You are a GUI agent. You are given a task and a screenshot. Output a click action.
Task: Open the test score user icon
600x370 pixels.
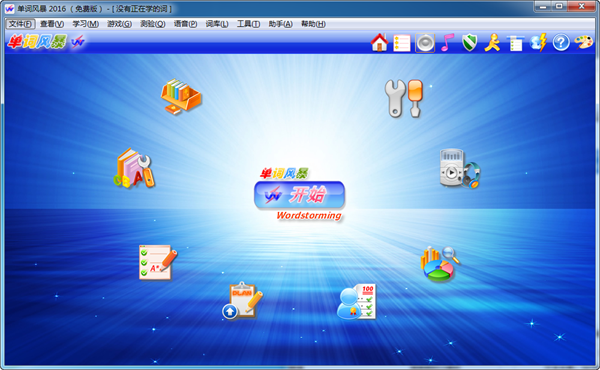[356, 302]
